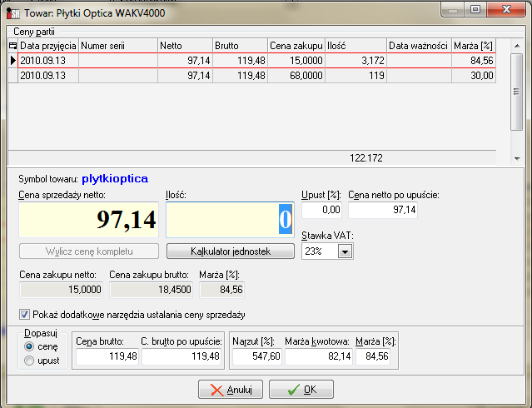Click the grid column-selector icon in table header
Screen dimensions: 532x408
(12, 46)
